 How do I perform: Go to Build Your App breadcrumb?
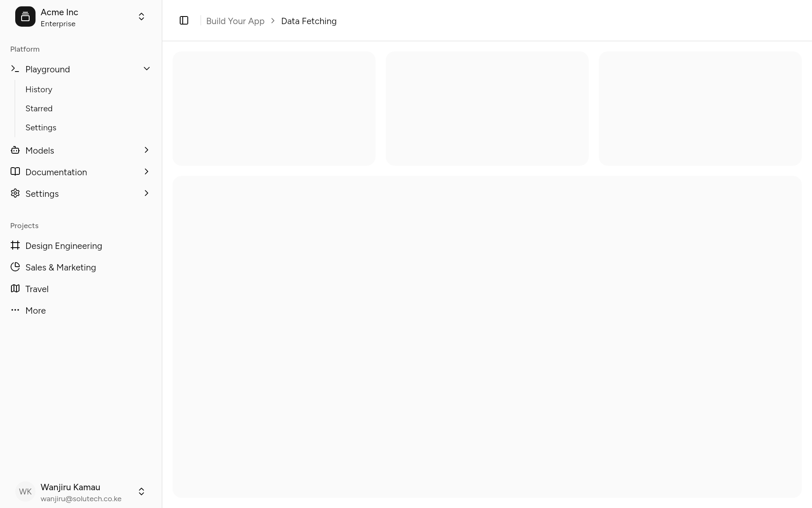click(235, 21)
